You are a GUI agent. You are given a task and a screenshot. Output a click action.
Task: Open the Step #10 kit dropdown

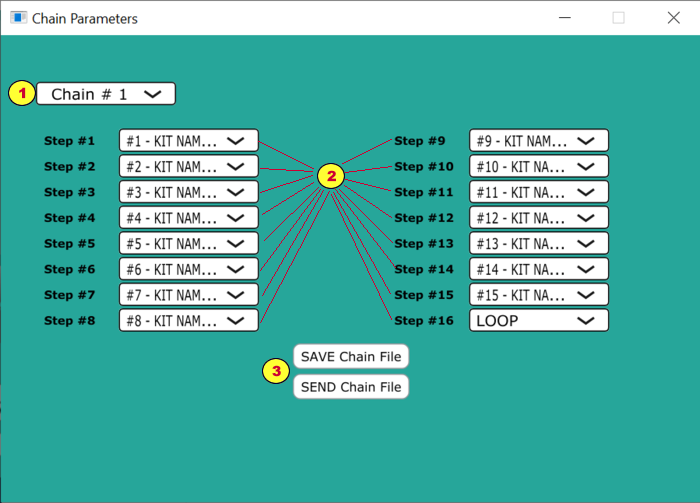pyautogui.click(x=539, y=167)
